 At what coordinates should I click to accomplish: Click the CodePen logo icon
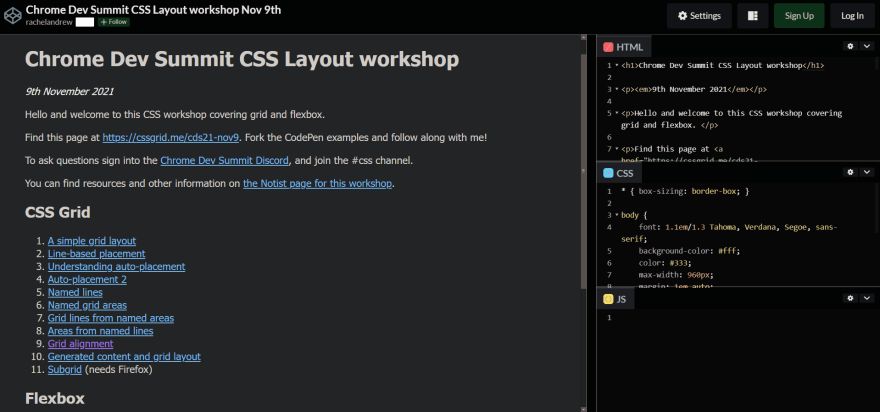click(x=12, y=16)
